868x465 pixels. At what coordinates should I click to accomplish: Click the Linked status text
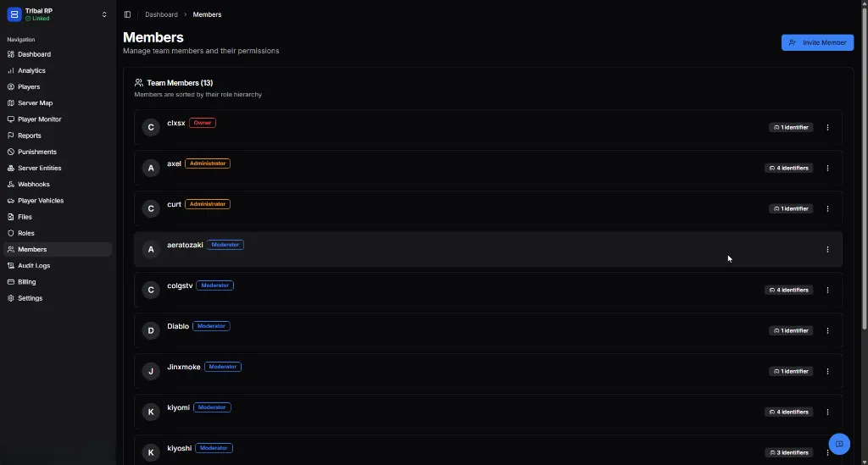[x=41, y=19]
